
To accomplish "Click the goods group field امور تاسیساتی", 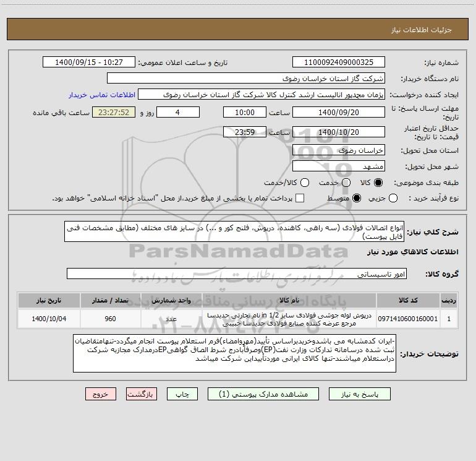I will point(237,274).
